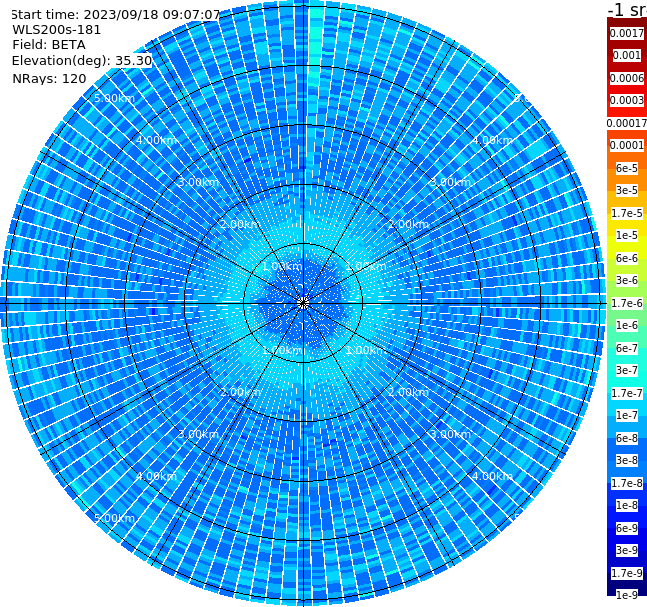
Task: Select the 4.00km ring label in upper-right quadrant
Action: 493,140
